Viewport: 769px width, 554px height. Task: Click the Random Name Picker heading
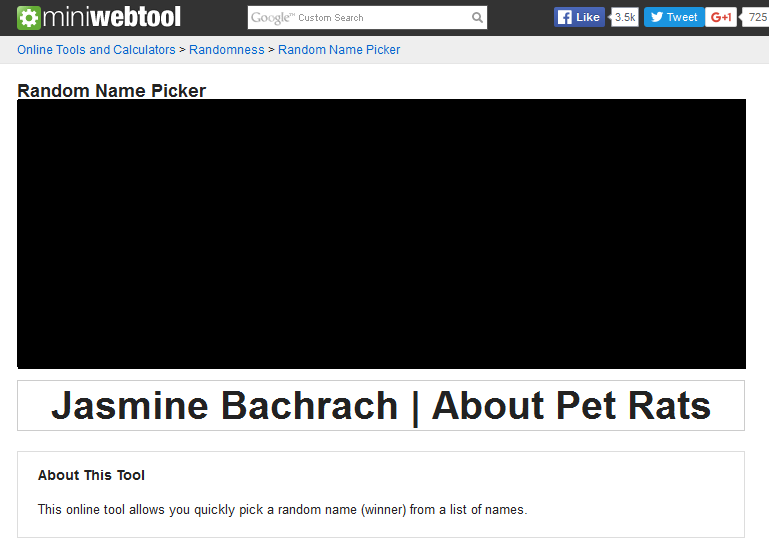(x=111, y=91)
